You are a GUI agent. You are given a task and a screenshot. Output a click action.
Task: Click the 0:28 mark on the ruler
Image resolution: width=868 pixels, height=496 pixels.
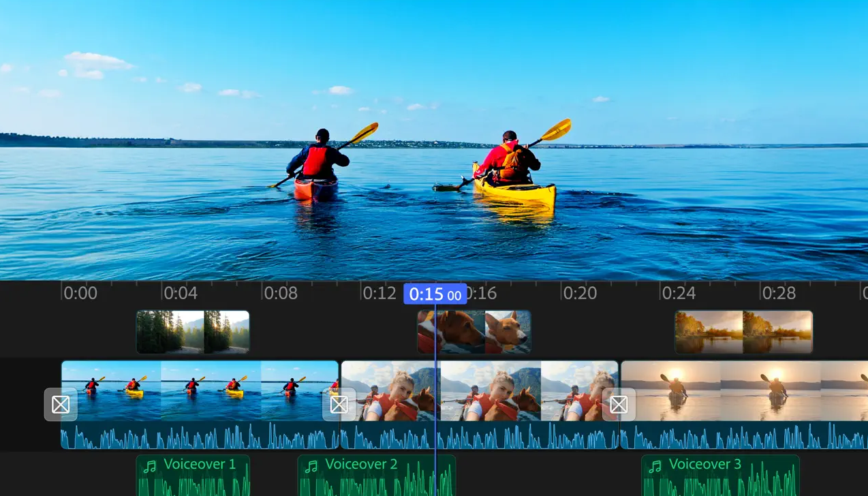779,294
